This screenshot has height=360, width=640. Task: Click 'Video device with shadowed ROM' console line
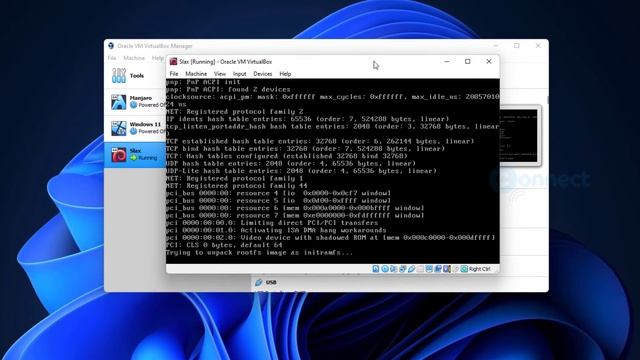331,238
